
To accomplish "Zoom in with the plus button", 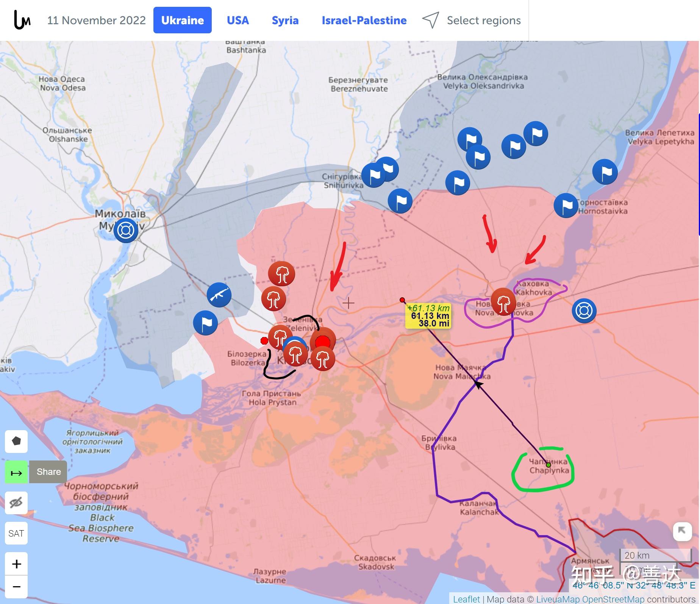I will (16, 564).
